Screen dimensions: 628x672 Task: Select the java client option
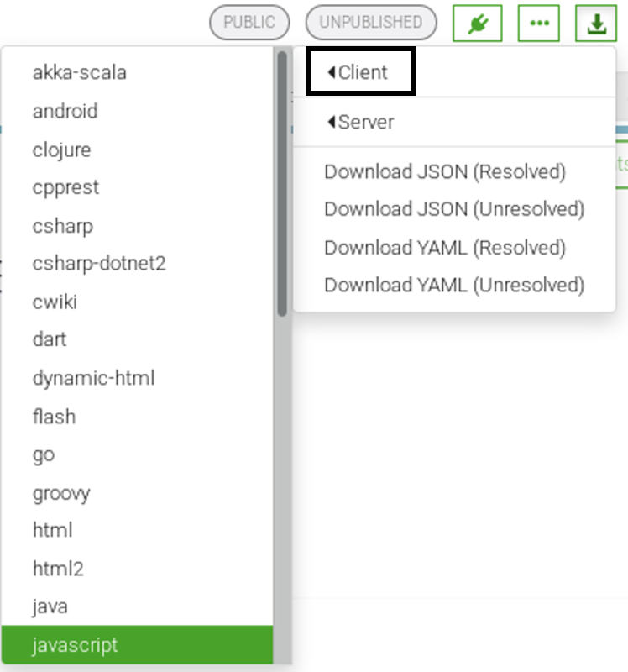pos(50,606)
